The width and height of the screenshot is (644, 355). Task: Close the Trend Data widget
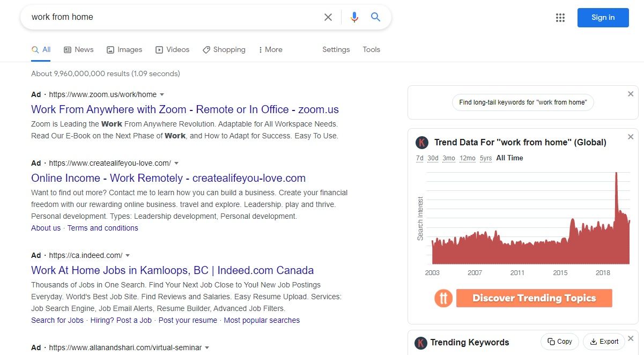click(631, 137)
